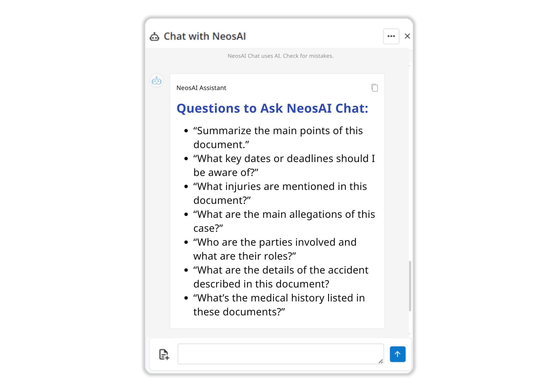Select the 'What injuries are mentioned' question
This screenshot has height=392, width=558.
point(280,193)
